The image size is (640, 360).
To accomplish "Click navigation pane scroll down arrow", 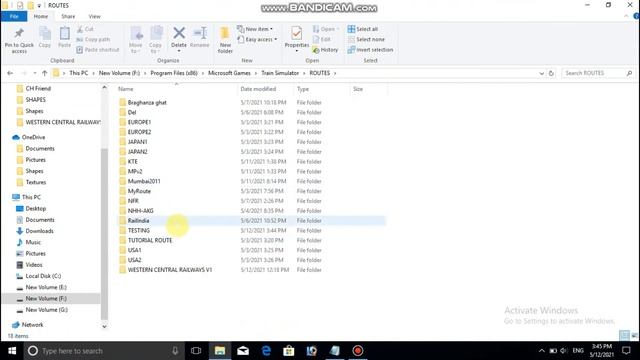I will [x=104, y=326].
